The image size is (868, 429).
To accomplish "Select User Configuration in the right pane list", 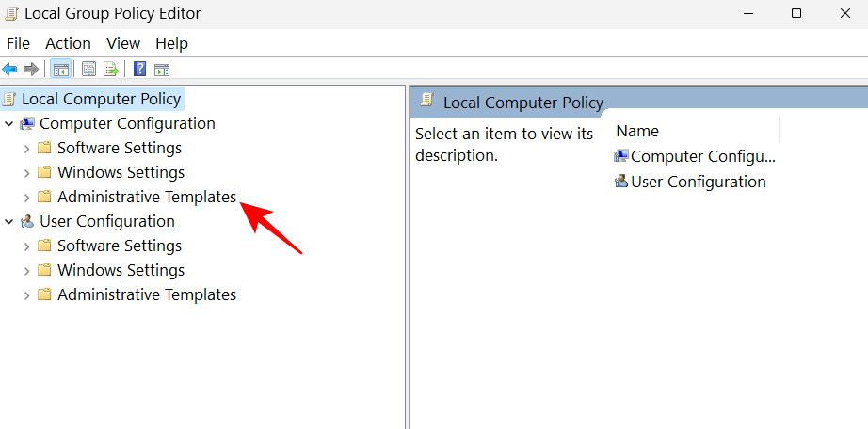I will [x=698, y=182].
